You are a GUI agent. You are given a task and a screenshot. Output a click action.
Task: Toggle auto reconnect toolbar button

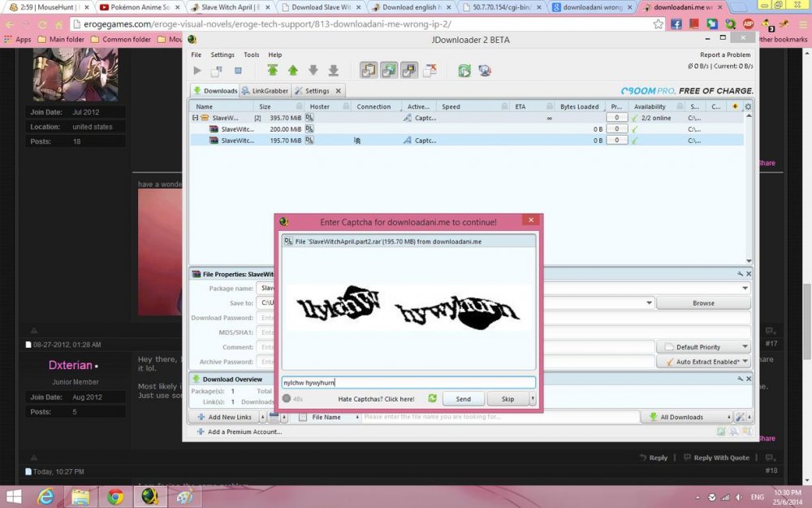coord(389,71)
